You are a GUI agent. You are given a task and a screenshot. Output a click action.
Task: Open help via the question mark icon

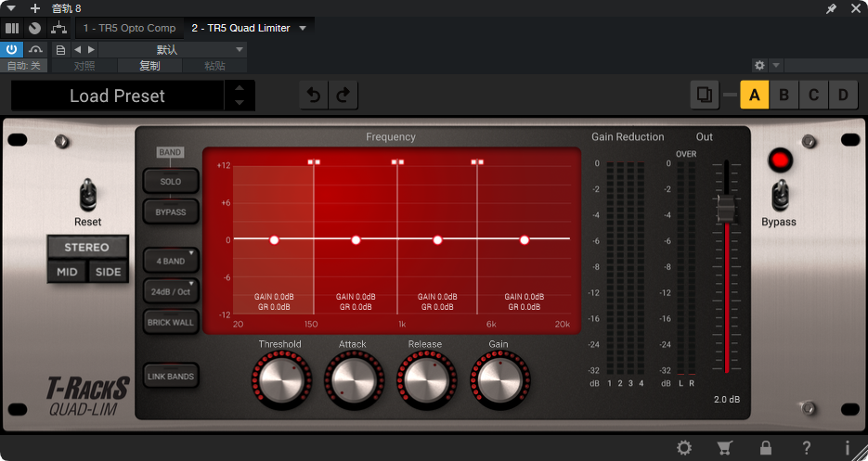(807, 447)
